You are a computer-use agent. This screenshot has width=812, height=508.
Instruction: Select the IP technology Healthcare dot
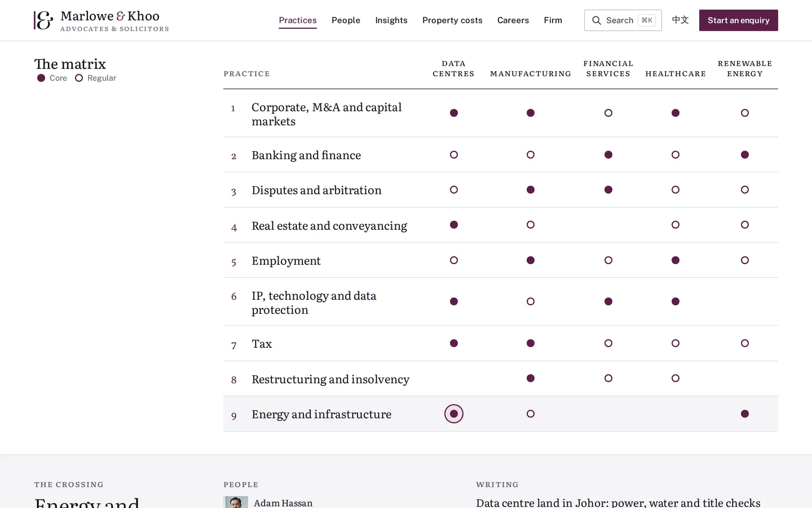pos(676,301)
